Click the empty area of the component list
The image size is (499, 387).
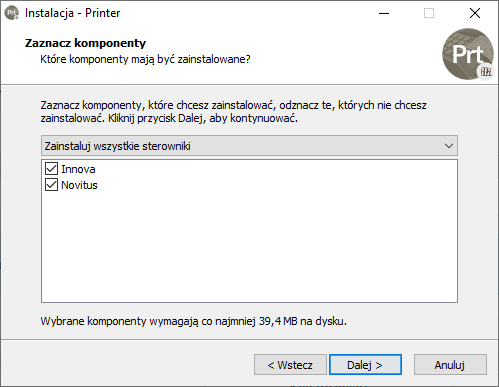(249, 247)
